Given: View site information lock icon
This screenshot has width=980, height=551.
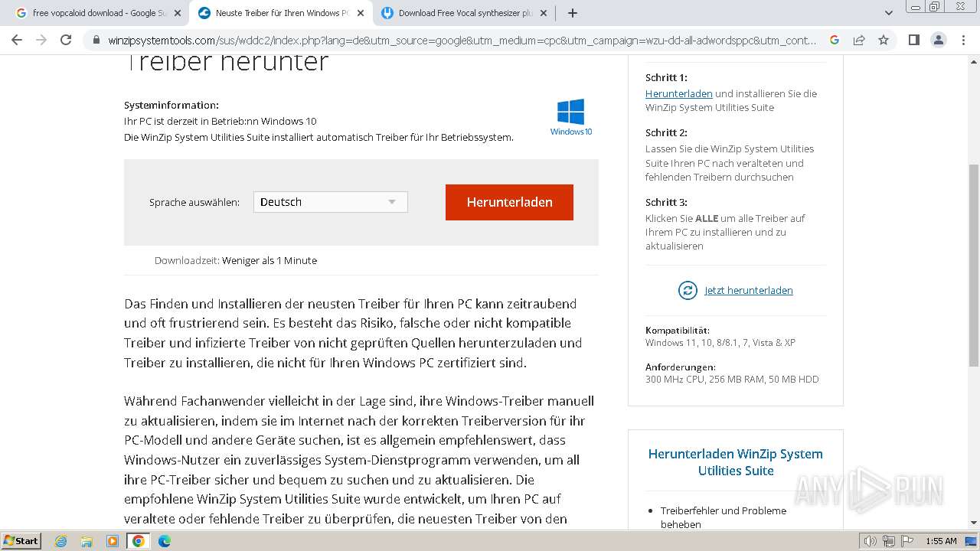Looking at the screenshot, I should click(96, 40).
